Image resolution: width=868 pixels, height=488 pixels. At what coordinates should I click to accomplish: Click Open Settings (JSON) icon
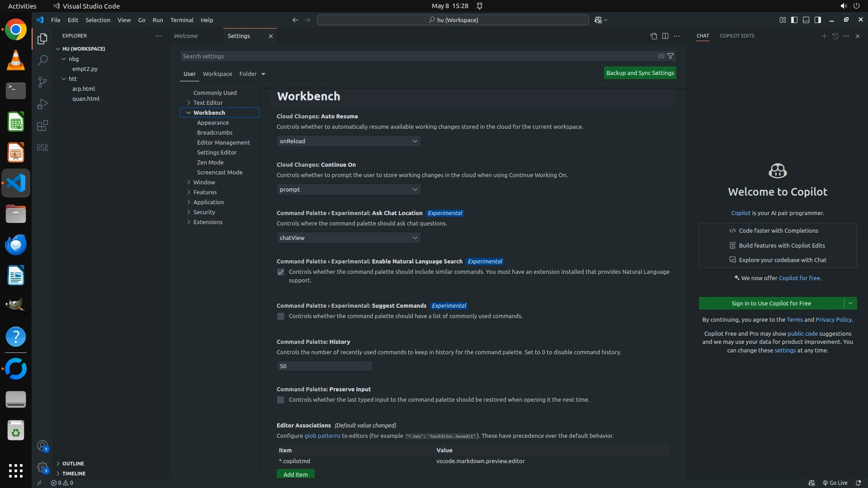653,36
